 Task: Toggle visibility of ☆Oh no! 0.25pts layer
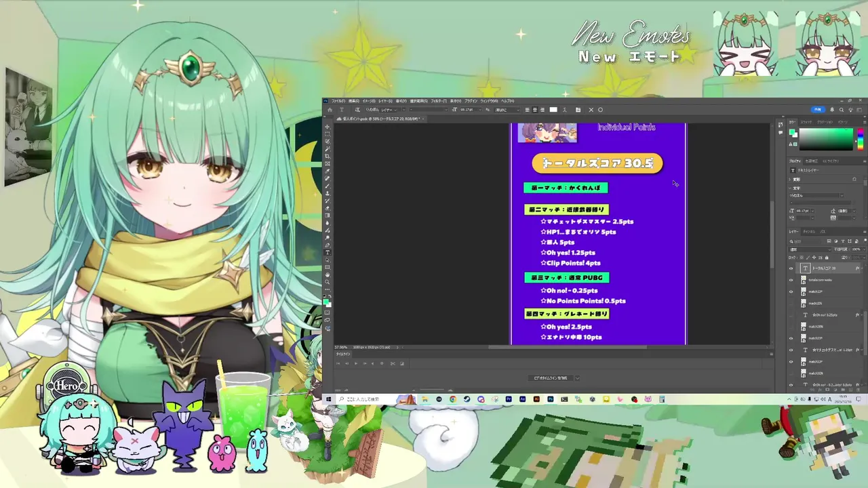(791, 315)
